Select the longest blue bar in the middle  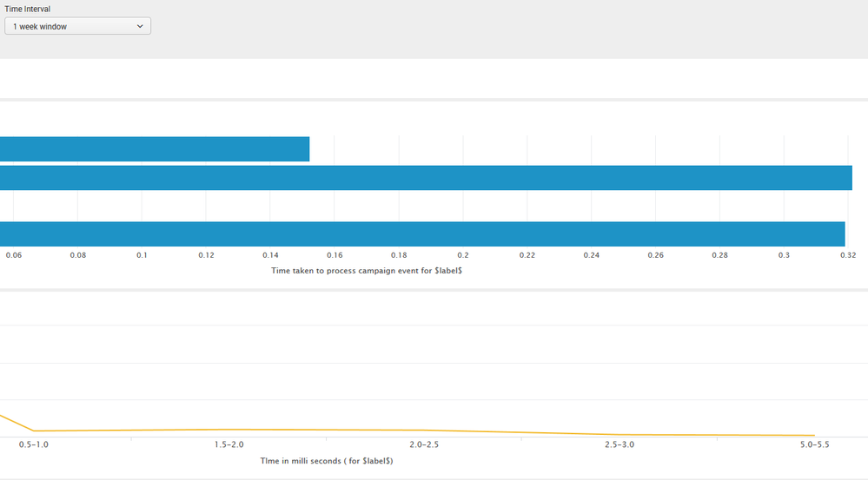[426, 178]
